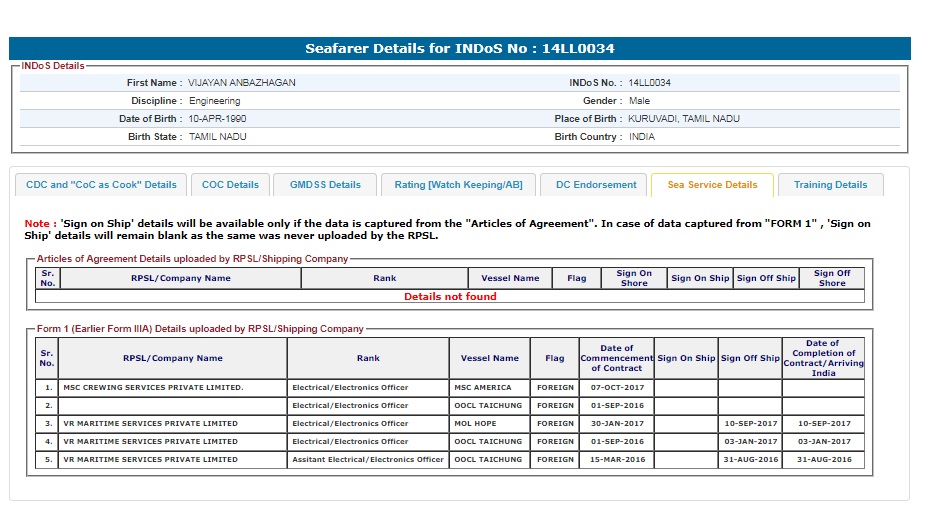Switch to the Training Details tab
This screenshot has width=943, height=522.
click(830, 185)
